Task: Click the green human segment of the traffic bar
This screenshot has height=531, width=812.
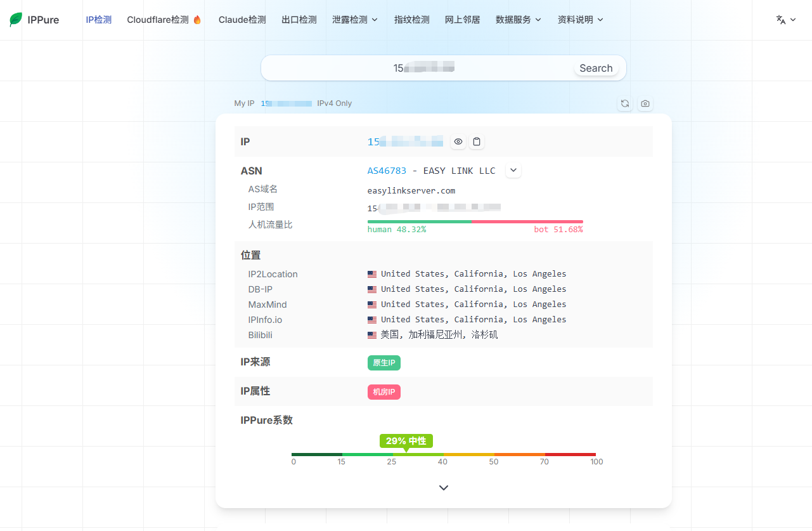Action: pyautogui.click(x=420, y=221)
